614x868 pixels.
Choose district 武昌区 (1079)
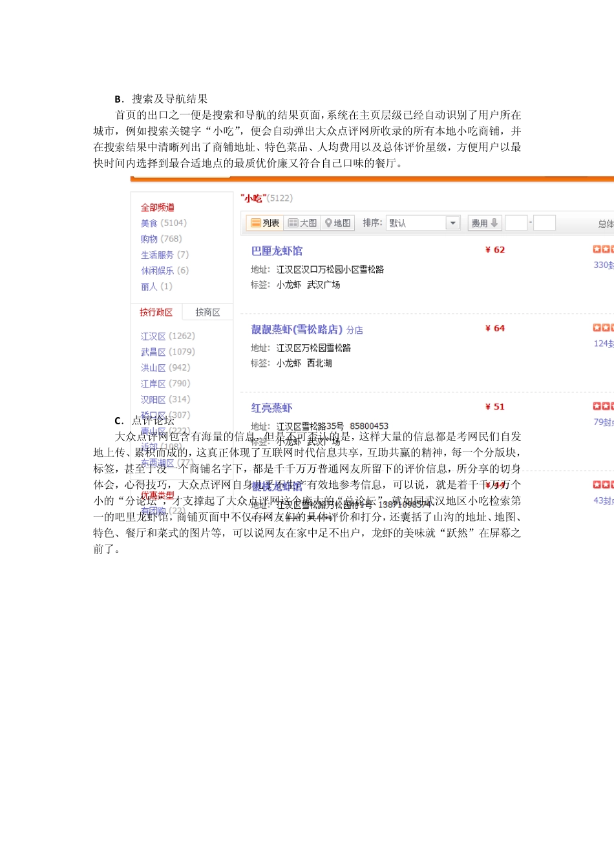[x=167, y=352]
